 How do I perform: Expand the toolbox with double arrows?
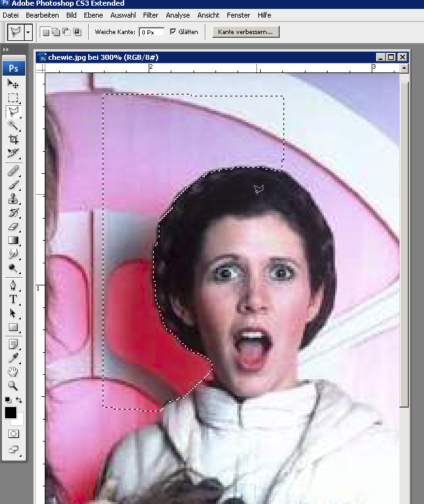(x=6, y=50)
